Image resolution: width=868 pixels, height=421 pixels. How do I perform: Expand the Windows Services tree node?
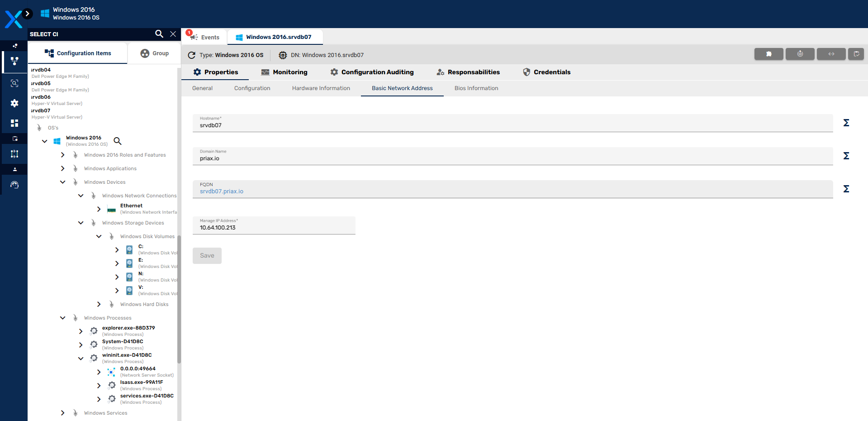pos(62,413)
